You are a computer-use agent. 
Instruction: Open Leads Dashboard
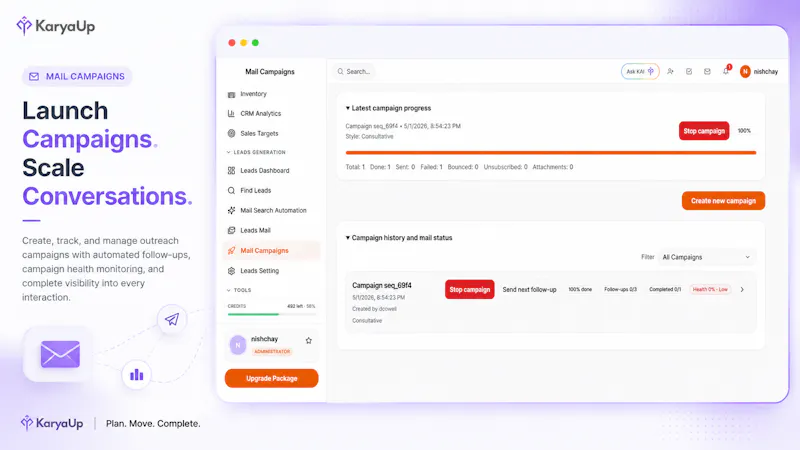pos(264,171)
